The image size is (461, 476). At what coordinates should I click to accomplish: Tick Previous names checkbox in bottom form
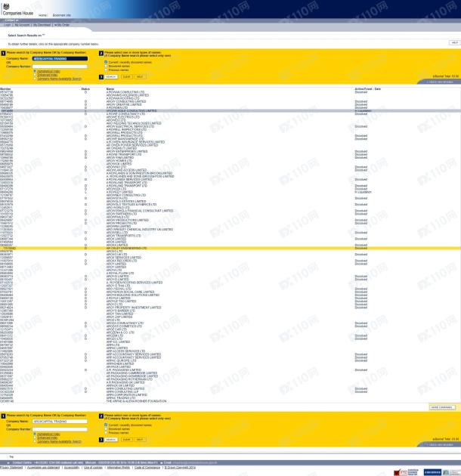106,433
